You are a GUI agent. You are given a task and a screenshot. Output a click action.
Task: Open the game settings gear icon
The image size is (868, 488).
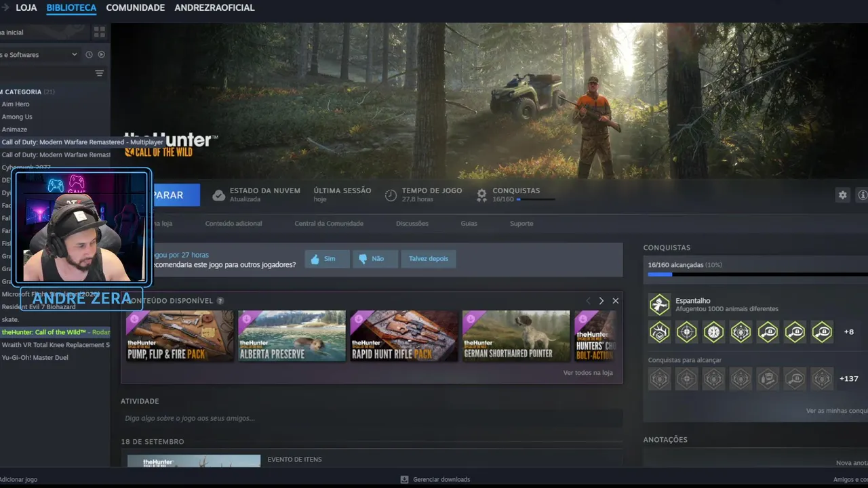(843, 195)
